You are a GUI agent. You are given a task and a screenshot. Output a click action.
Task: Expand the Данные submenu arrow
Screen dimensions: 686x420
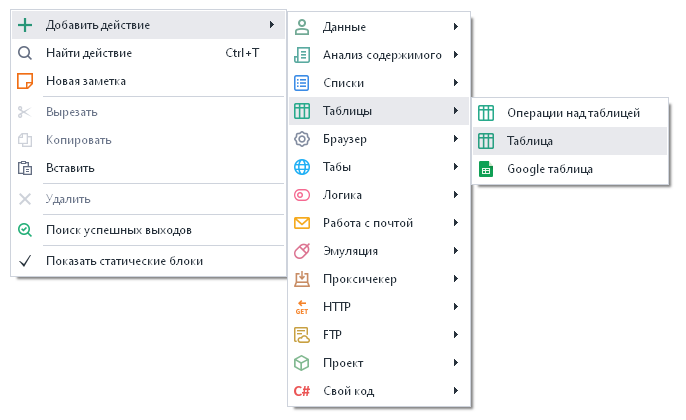(x=456, y=26)
